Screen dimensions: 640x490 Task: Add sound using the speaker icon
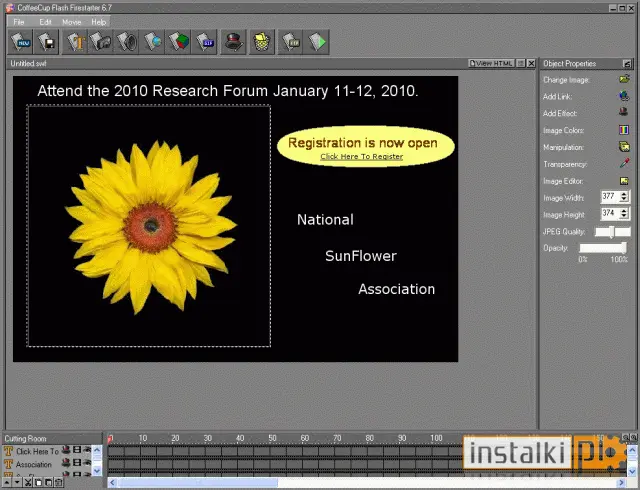click(x=127, y=42)
